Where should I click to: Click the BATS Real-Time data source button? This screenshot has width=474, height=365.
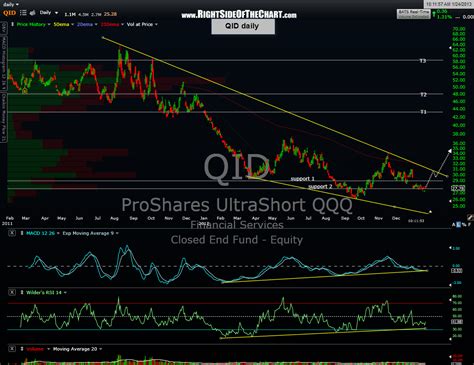413,14
